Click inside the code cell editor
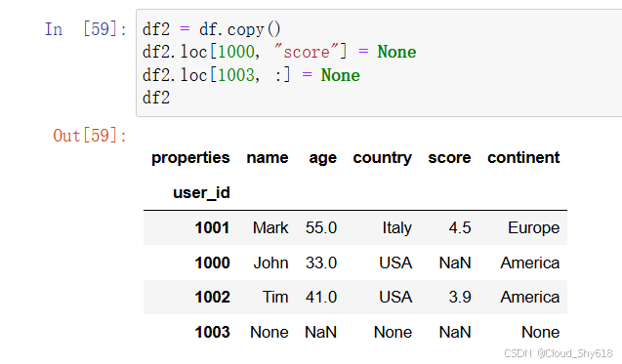Image resolution: width=622 pixels, height=364 pixels. click(379, 63)
